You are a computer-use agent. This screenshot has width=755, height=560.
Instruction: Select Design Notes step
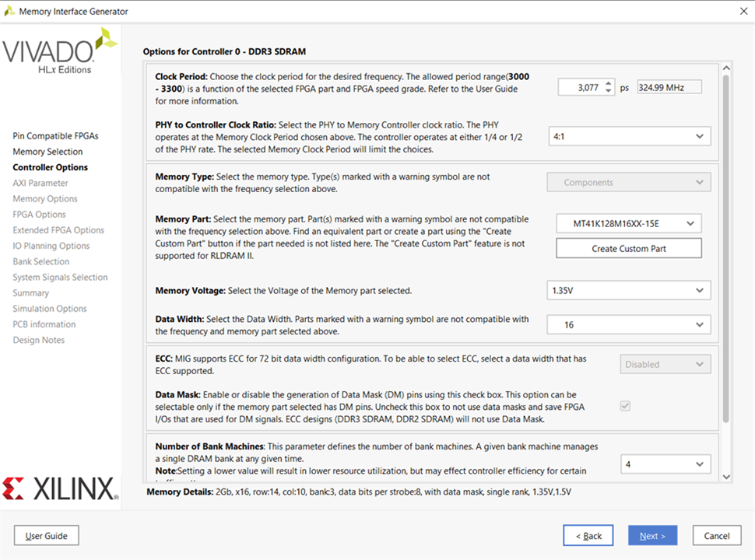pos(38,340)
